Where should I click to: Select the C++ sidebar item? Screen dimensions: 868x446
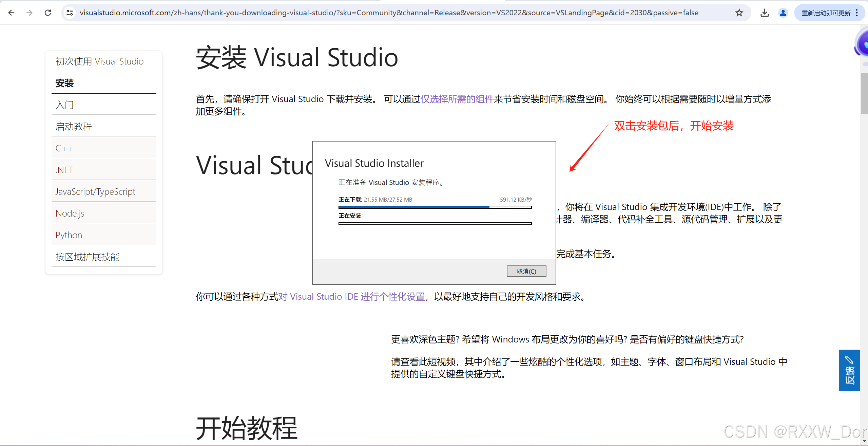point(64,148)
